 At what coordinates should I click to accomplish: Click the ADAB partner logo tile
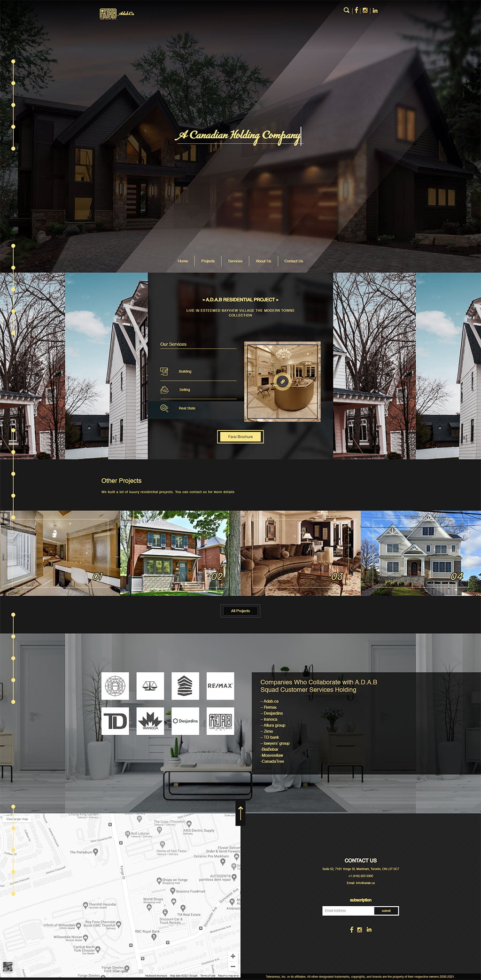click(220, 721)
